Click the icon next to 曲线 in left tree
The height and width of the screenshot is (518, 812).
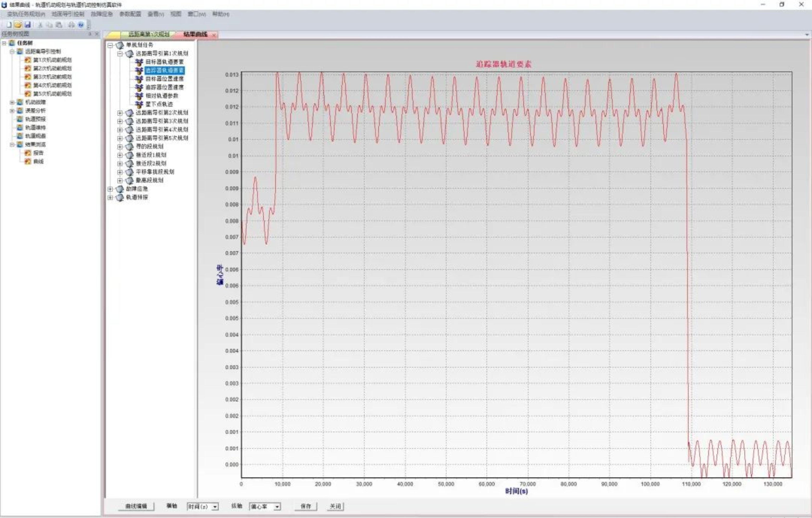pos(28,161)
